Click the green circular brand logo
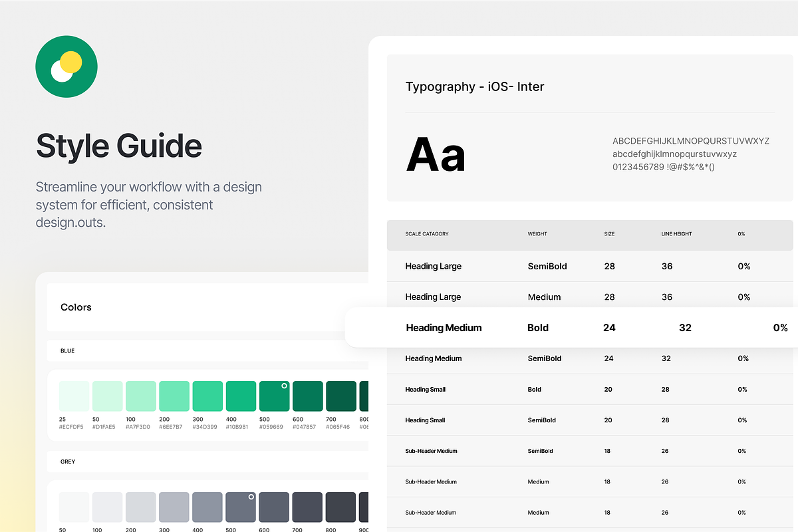 tap(66, 66)
